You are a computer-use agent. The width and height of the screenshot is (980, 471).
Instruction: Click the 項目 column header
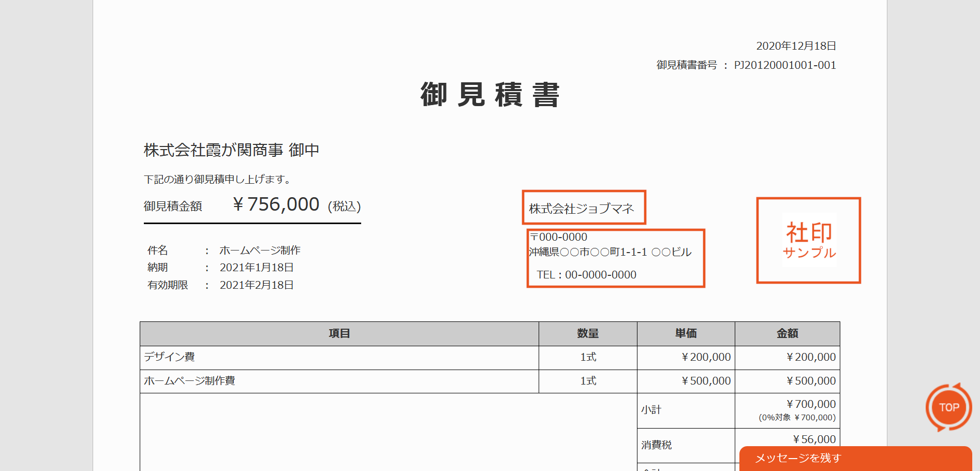(x=339, y=334)
